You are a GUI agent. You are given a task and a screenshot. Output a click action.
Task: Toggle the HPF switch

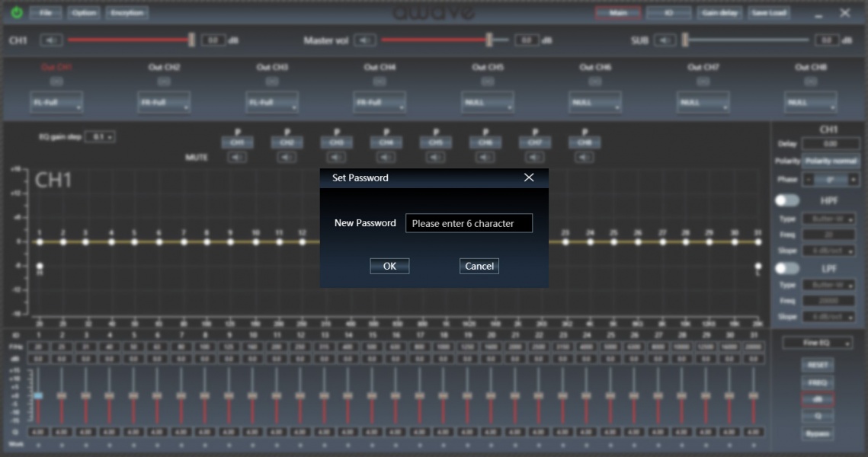click(x=787, y=200)
